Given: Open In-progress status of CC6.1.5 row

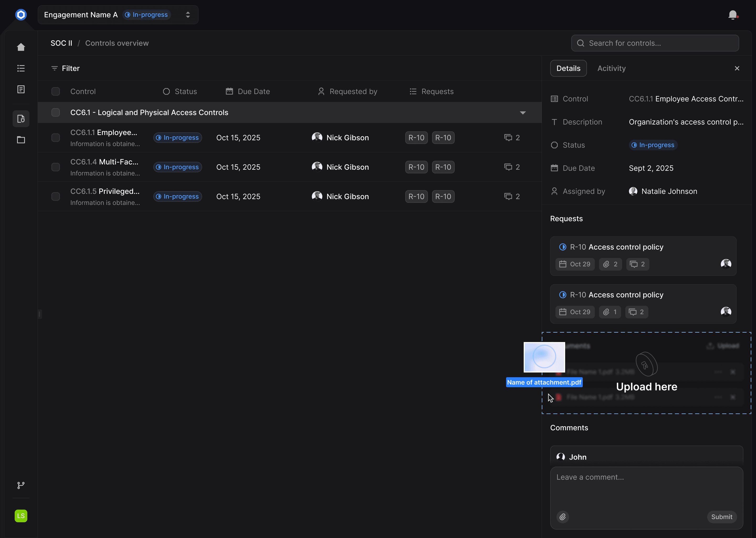Looking at the screenshot, I should (x=178, y=196).
